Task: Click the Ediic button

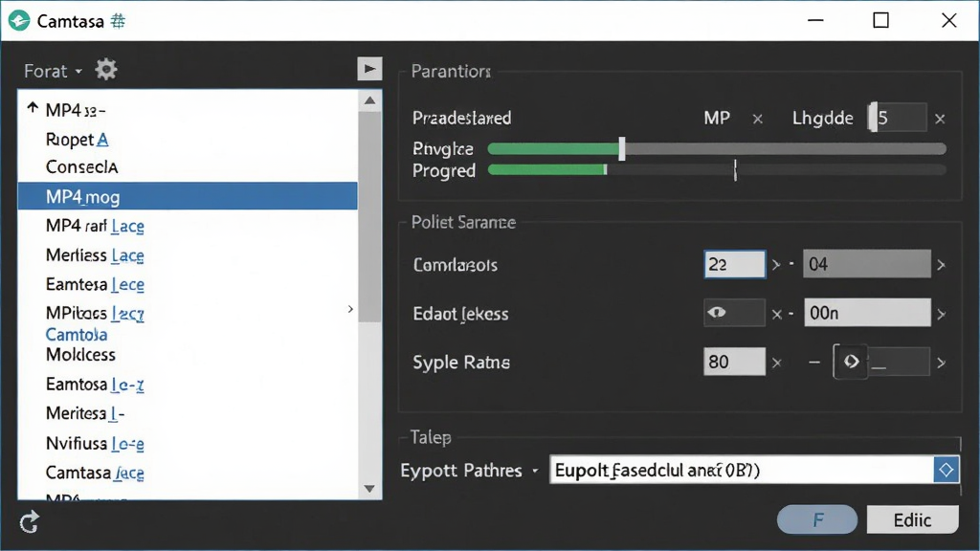Action: click(912, 519)
